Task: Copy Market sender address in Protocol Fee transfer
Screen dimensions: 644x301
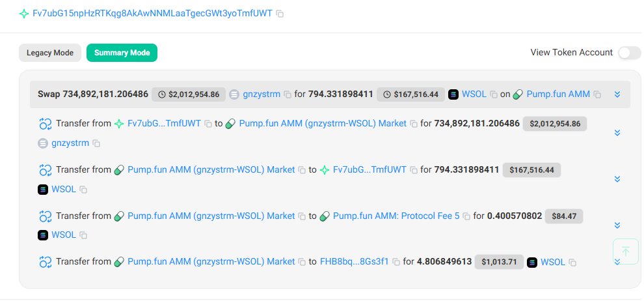Action: pyautogui.click(x=302, y=216)
